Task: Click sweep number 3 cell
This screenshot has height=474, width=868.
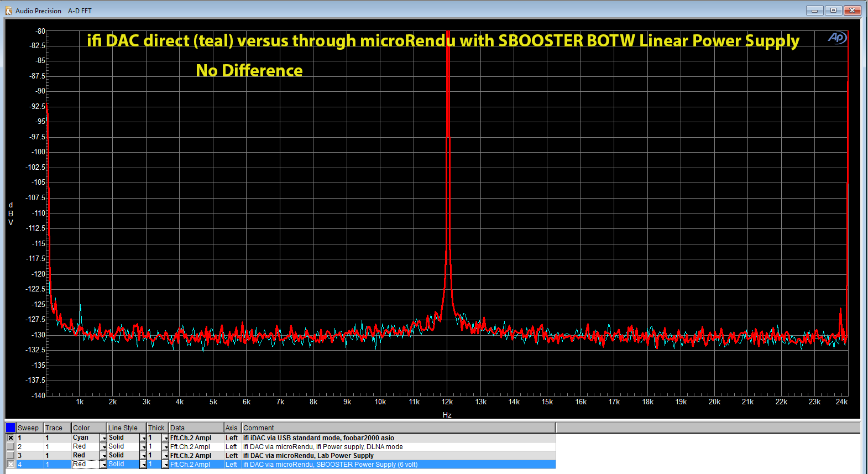Action: click(30, 455)
